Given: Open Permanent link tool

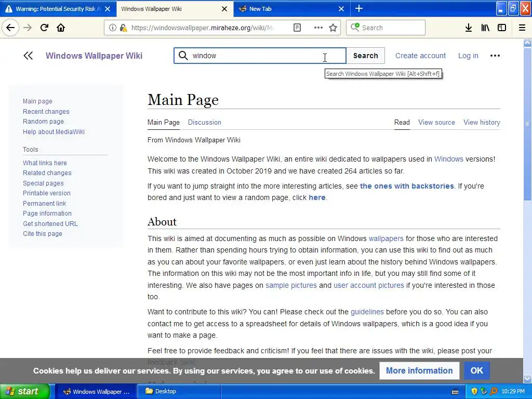Looking at the screenshot, I should tap(45, 203).
